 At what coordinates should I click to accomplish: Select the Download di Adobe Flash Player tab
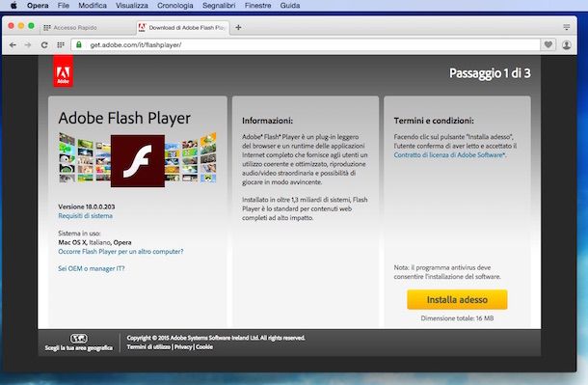(182, 27)
